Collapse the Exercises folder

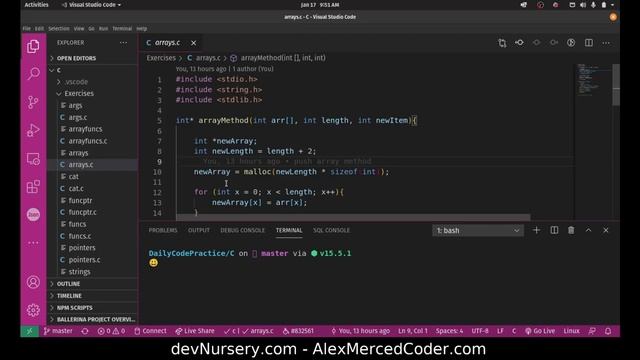pos(93,93)
